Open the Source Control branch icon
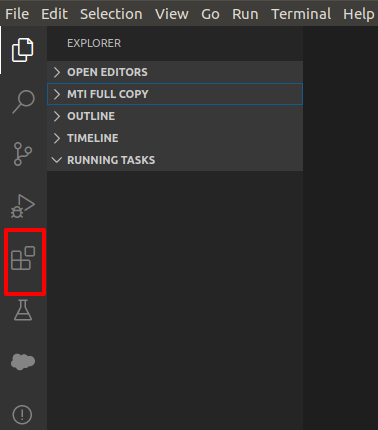Viewport: 378px width, 430px height. coord(23,154)
